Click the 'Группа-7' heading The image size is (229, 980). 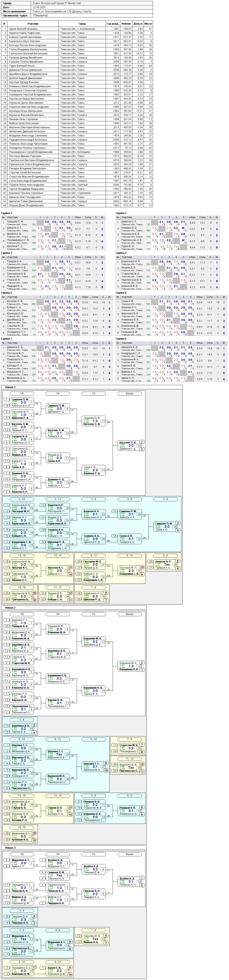point(7,339)
